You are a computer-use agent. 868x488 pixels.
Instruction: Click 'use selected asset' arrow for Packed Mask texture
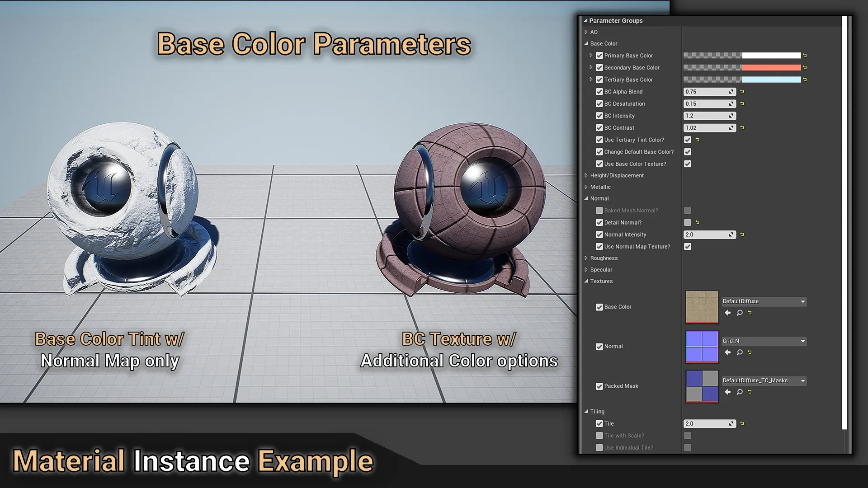(x=727, y=392)
